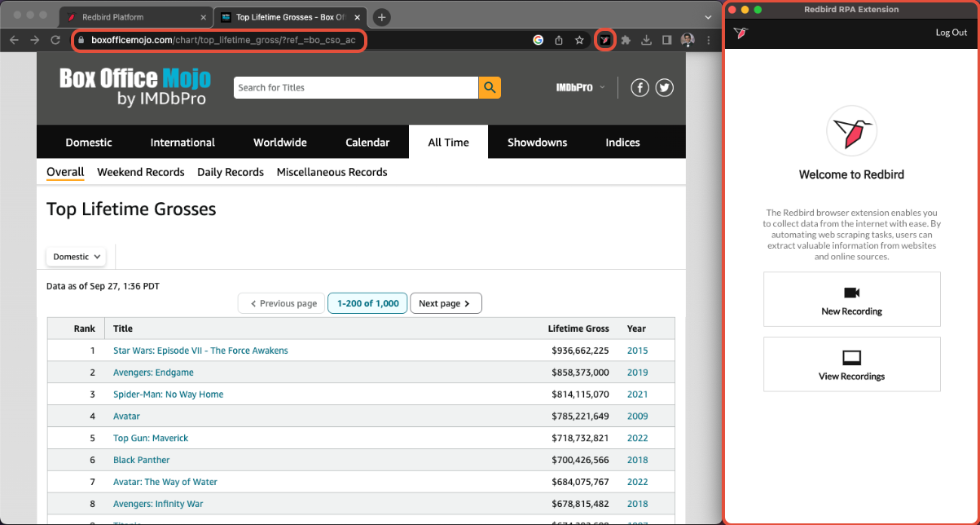Click the Redbird logo in extension header
The height and width of the screenshot is (525, 980).
click(x=740, y=33)
